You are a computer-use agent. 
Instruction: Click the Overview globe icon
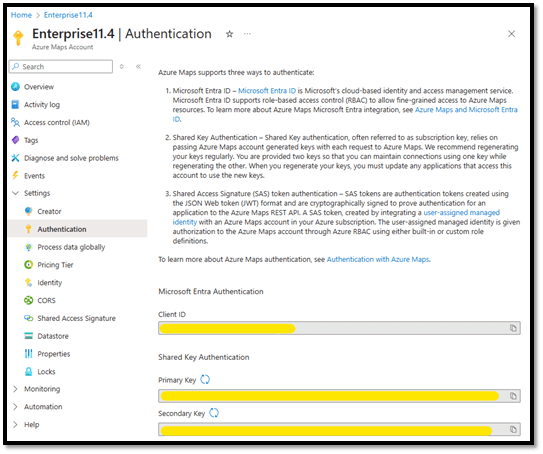click(x=15, y=87)
